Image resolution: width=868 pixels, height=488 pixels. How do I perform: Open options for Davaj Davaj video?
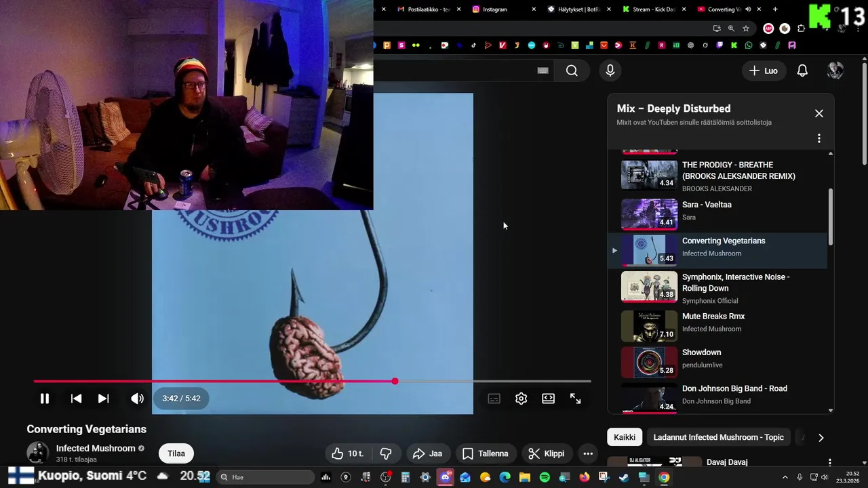pos(829,462)
